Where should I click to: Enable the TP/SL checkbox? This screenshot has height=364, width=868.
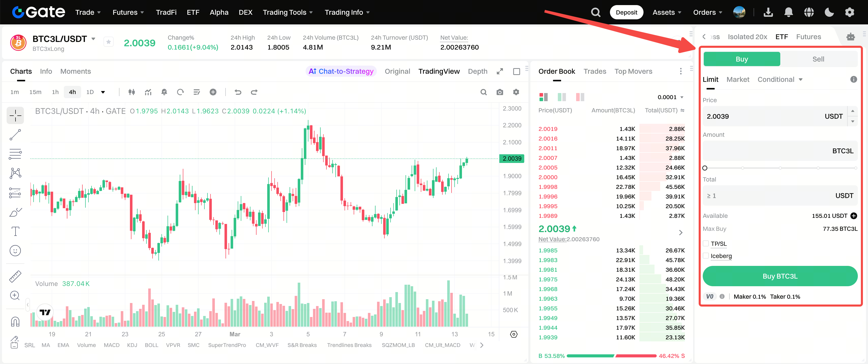point(706,244)
